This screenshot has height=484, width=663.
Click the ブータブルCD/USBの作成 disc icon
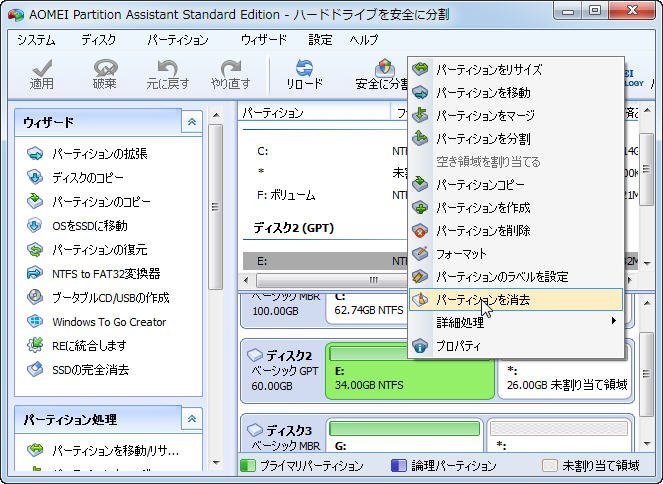point(35,297)
